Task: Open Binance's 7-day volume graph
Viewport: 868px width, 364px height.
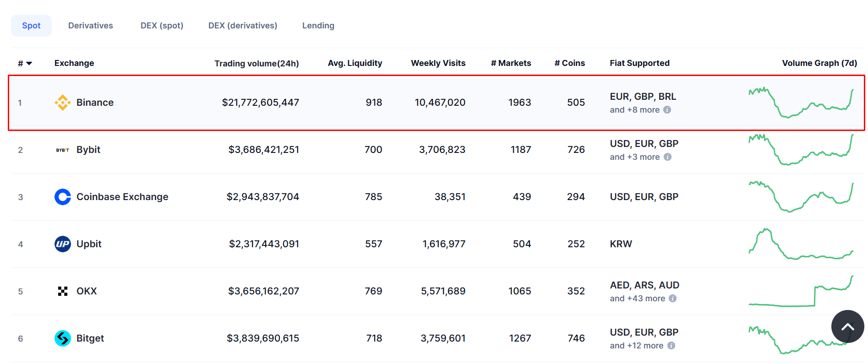Action: tap(801, 103)
